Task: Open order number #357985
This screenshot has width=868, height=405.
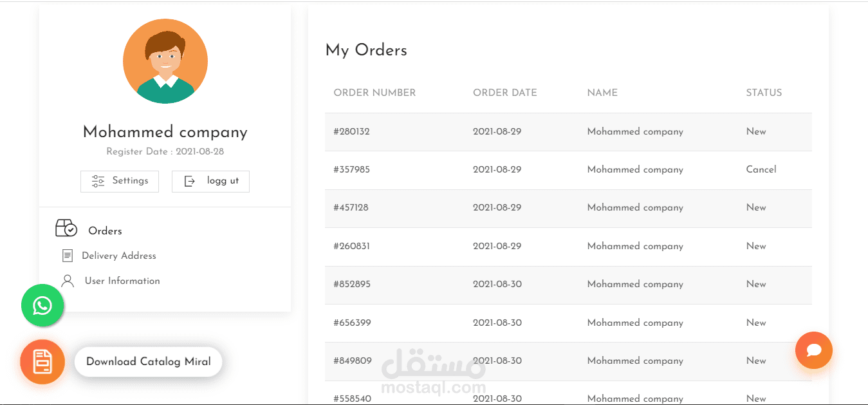Action: coord(351,169)
